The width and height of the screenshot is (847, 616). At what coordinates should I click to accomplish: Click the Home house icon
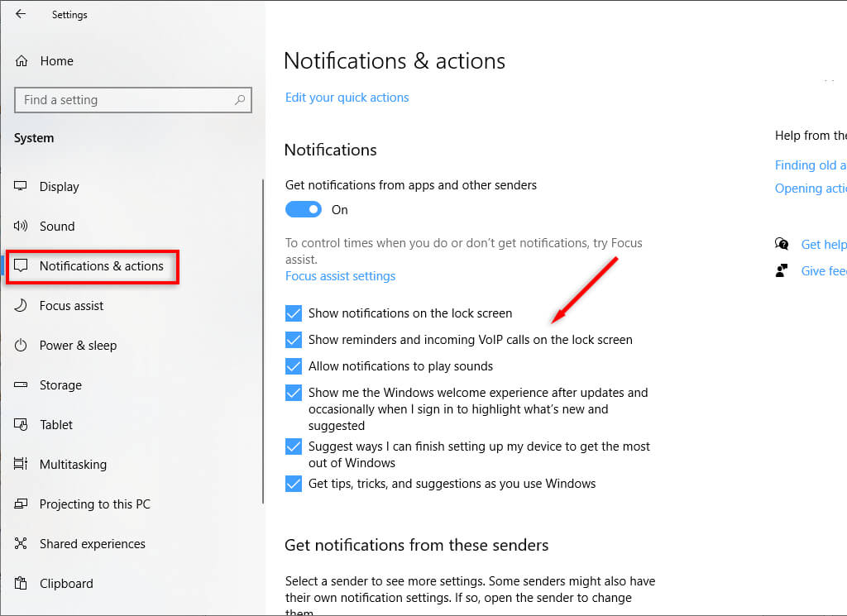point(21,61)
